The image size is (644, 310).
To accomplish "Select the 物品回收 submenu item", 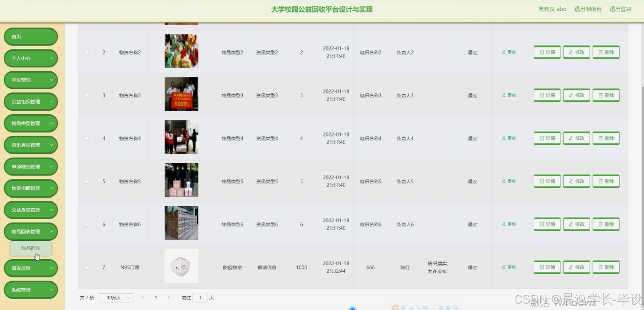I will click(x=31, y=248).
